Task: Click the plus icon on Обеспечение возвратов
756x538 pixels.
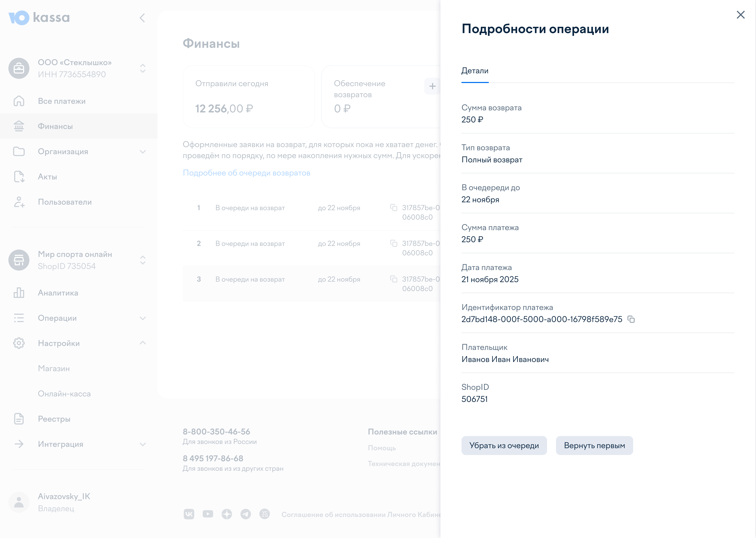Action: pyautogui.click(x=432, y=86)
